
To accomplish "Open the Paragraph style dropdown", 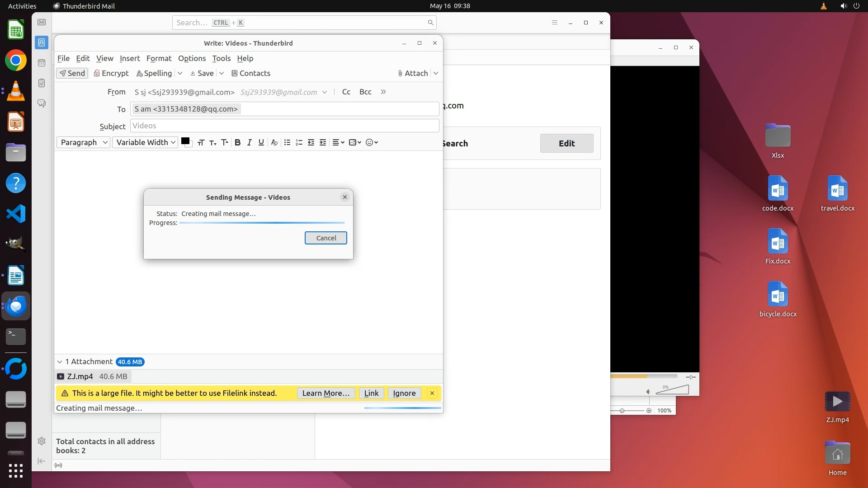I will click(x=84, y=142).
